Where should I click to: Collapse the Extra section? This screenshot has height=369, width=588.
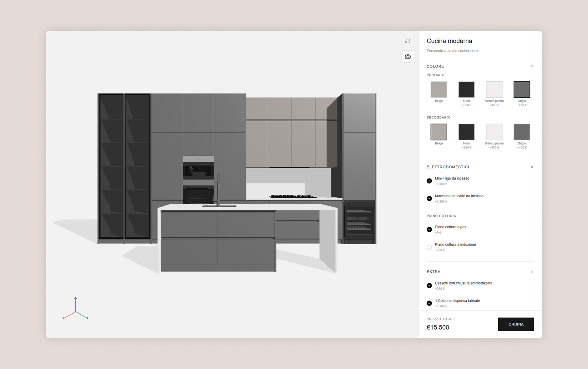click(x=532, y=272)
